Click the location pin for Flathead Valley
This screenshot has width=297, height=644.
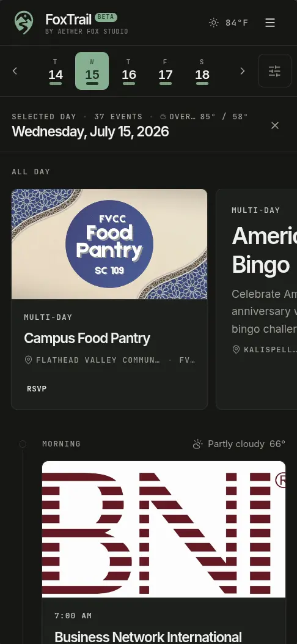(28, 360)
